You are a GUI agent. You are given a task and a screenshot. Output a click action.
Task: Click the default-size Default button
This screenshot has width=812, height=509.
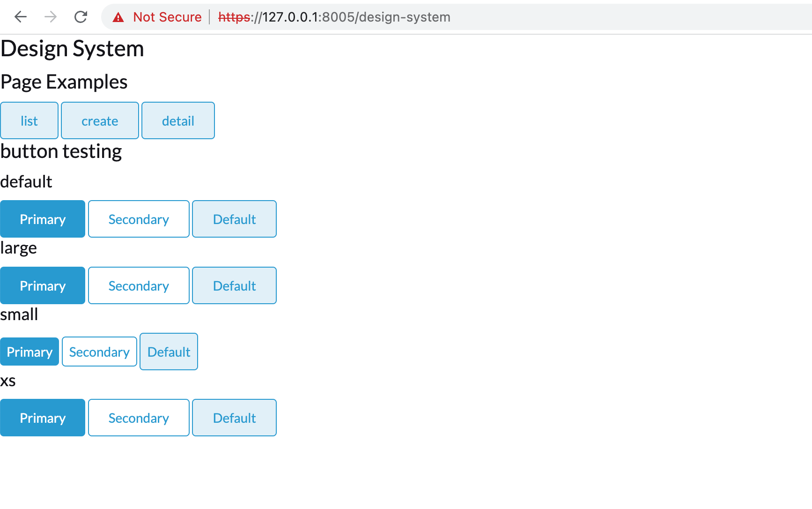pos(234,219)
